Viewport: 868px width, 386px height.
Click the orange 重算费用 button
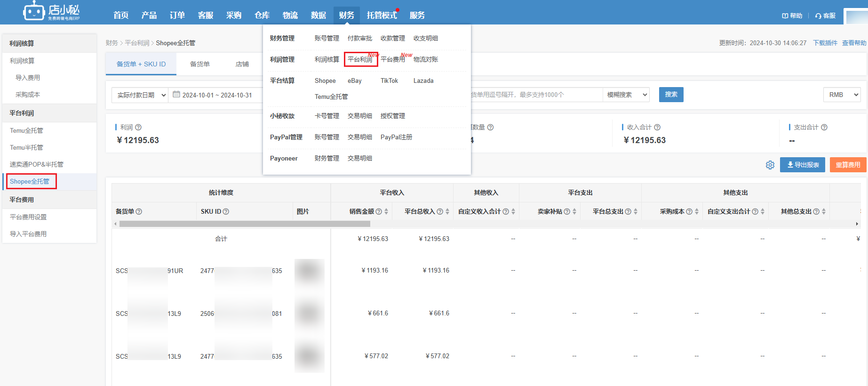pyautogui.click(x=848, y=165)
